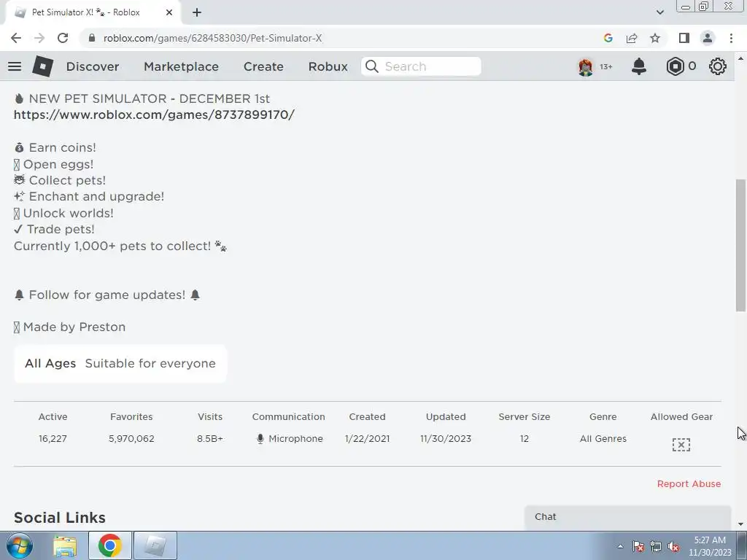The image size is (747, 560).
Task: Click the Chrome taskbar icon
Action: [x=109, y=545]
